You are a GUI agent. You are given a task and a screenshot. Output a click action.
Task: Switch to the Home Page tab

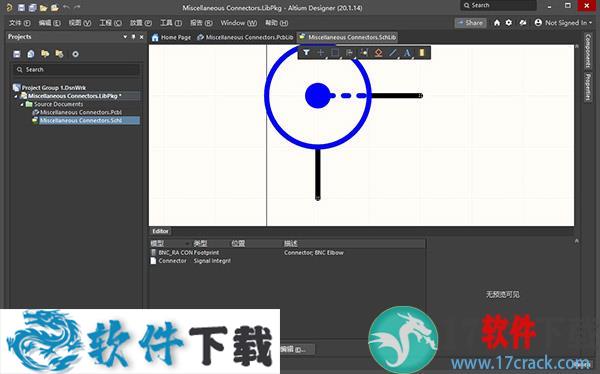pos(171,37)
